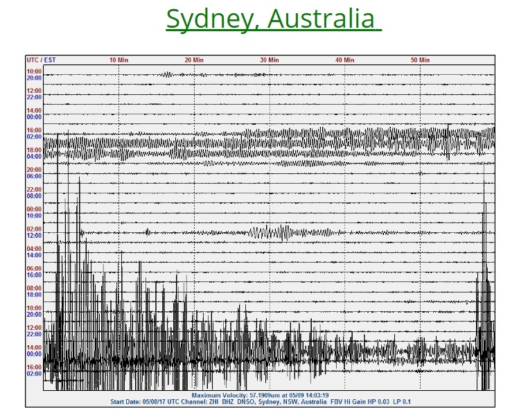Screen dimensions: 528x420
Task: Open the Sydney, Australia heading link
Action: coord(274,19)
